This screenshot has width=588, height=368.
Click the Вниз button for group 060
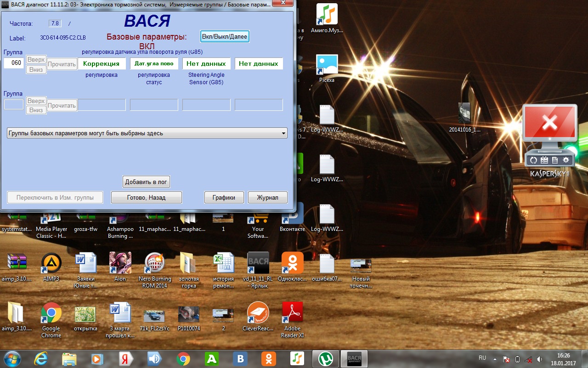tap(36, 69)
